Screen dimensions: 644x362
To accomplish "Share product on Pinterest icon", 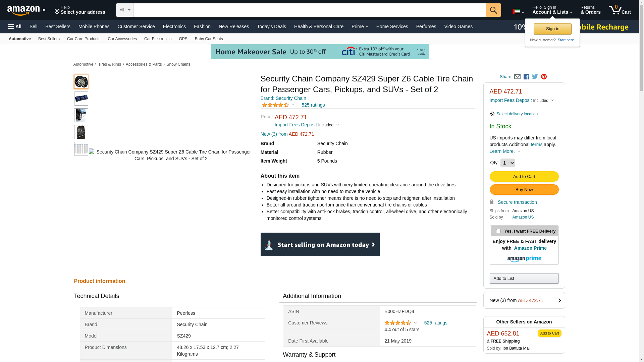I will click(544, 77).
